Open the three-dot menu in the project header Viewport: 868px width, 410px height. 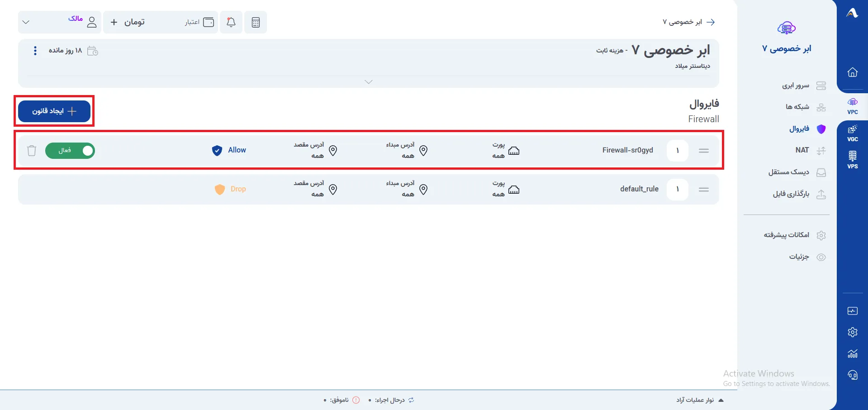(x=35, y=51)
